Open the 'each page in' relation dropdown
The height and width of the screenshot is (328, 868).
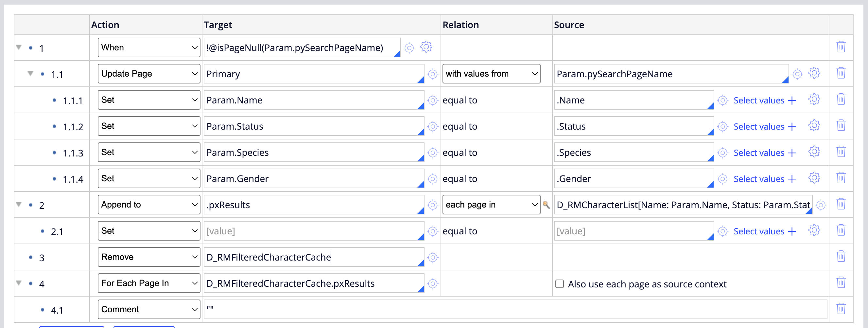coord(491,205)
